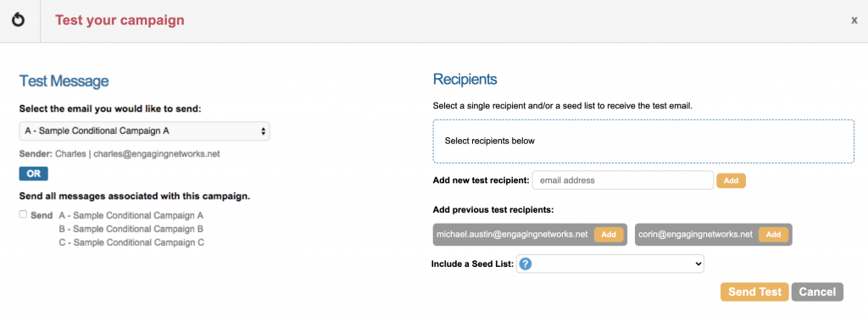Tick the Send all messages checkbox
The height and width of the screenshot is (322, 868).
(x=23, y=214)
